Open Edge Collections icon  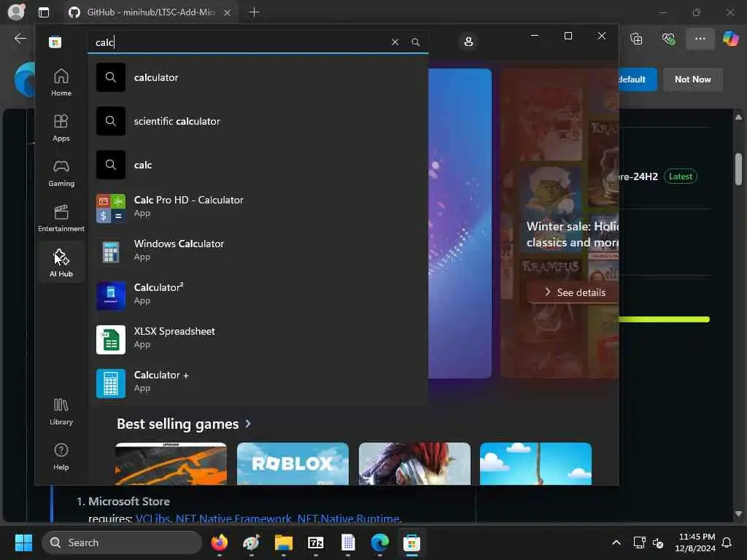click(x=636, y=39)
